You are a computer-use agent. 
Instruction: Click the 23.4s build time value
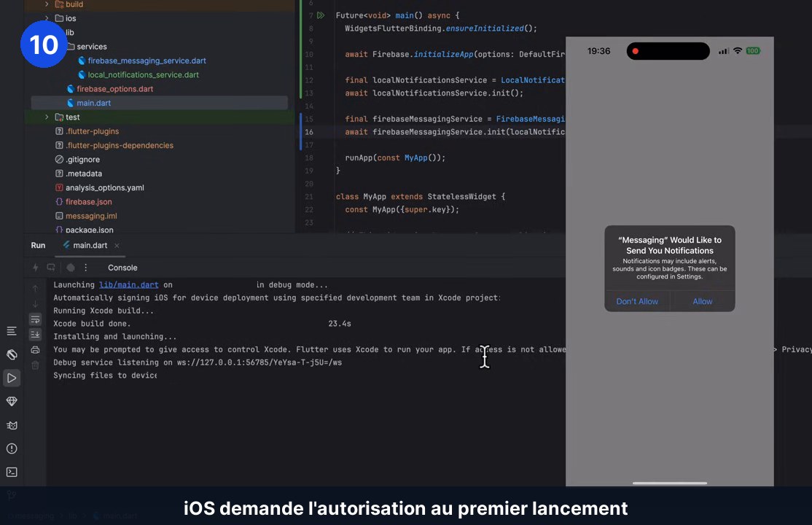(339, 324)
